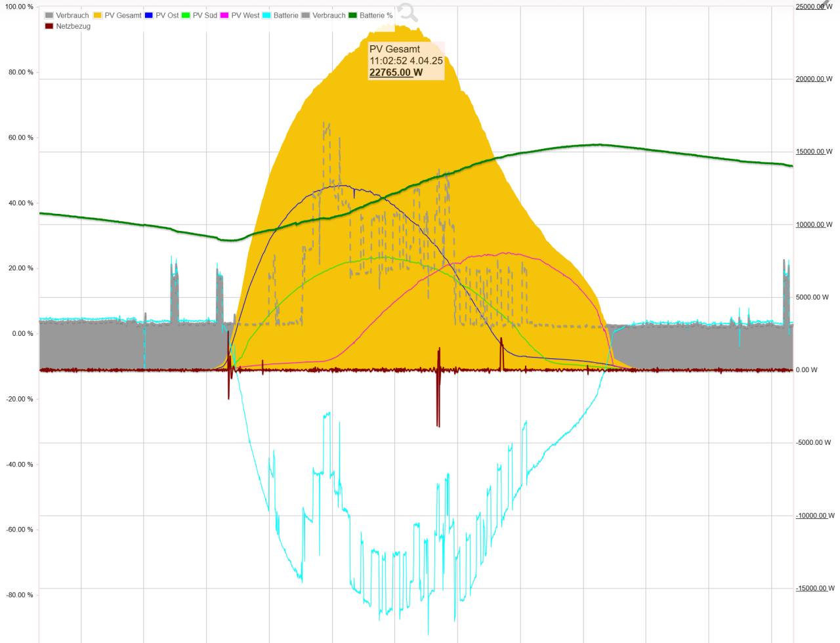The height and width of the screenshot is (643, 840).
Task: Click the pencil edit icon in top-right corner
Action: pos(826,4)
